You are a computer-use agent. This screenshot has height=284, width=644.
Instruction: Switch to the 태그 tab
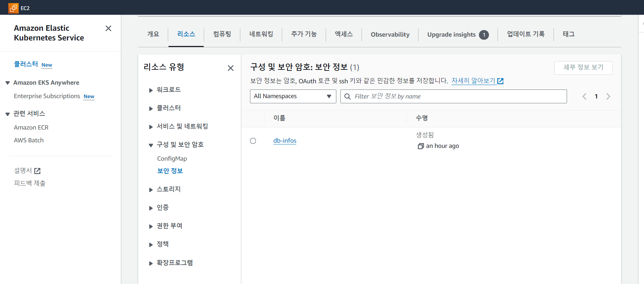coord(569,34)
